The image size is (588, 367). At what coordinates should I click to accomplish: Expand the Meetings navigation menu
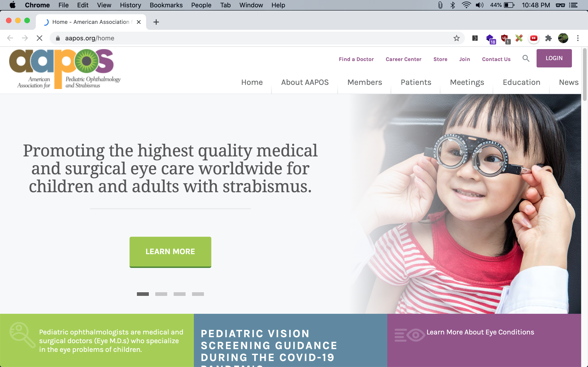point(467,82)
